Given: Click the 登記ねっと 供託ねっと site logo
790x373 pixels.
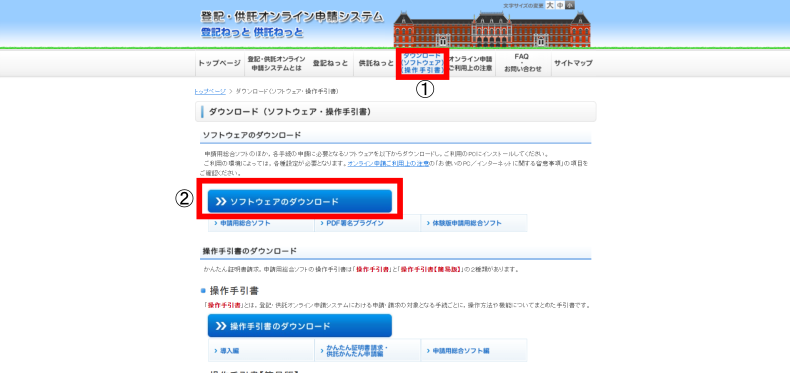Looking at the screenshot, I should 252,33.
